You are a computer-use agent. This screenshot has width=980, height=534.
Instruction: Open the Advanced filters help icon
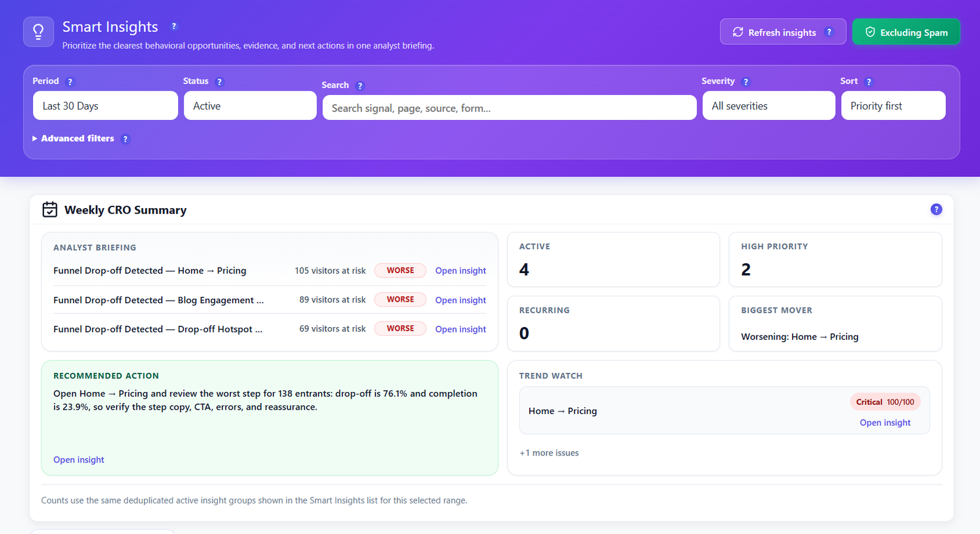pyautogui.click(x=126, y=139)
